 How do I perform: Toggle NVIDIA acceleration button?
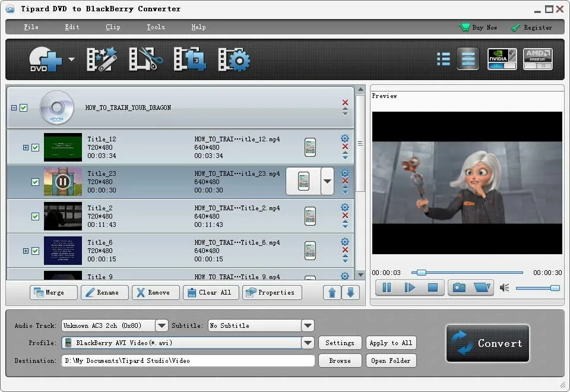pos(502,59)
